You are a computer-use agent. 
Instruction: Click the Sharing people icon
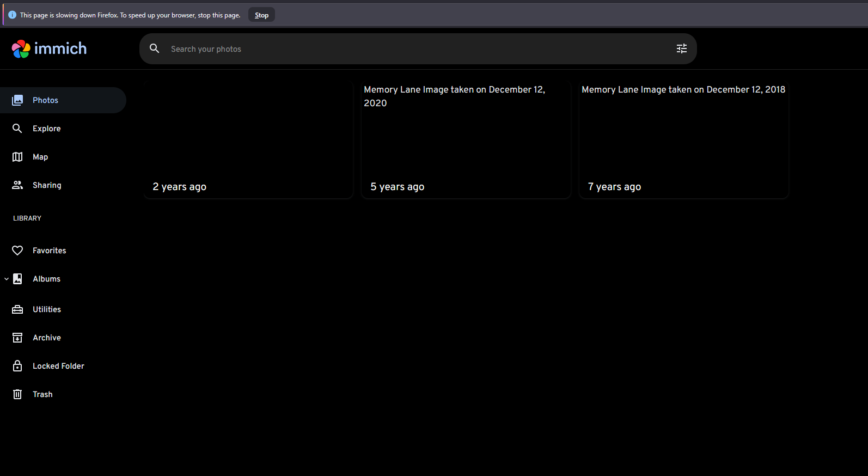17,185
